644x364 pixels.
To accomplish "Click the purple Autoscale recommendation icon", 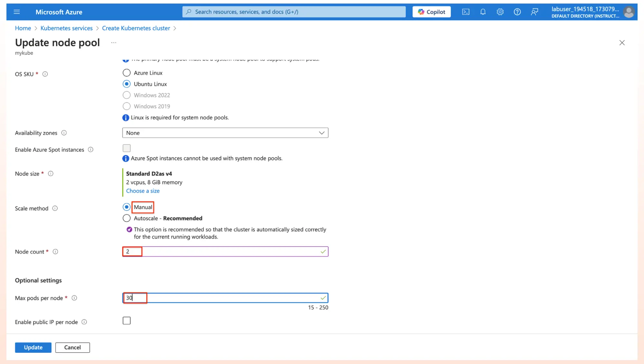I will [129, 230].
